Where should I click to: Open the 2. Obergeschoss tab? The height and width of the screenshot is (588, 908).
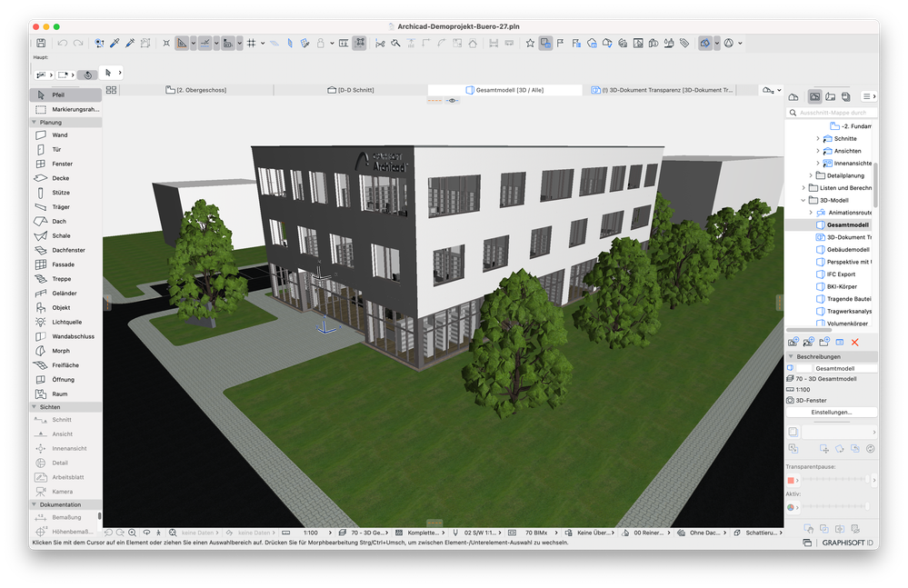(196, 90)
